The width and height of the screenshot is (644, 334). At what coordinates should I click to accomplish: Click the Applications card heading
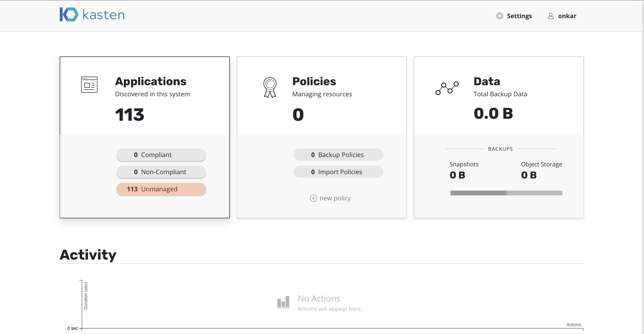[x=151, y=81]
